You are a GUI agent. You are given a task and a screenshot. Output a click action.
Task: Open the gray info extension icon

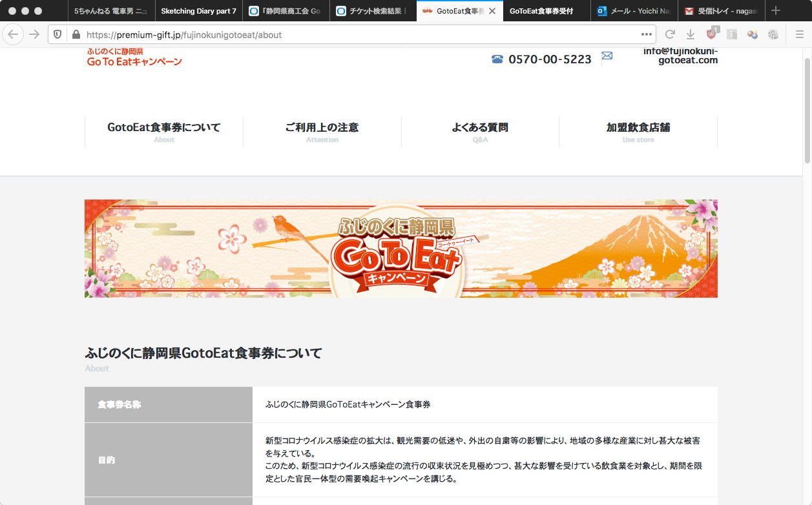coord(732,34)
